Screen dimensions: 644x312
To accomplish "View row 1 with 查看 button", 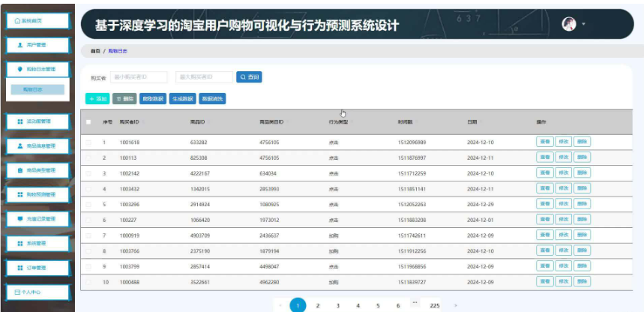I will coord(544,142).
